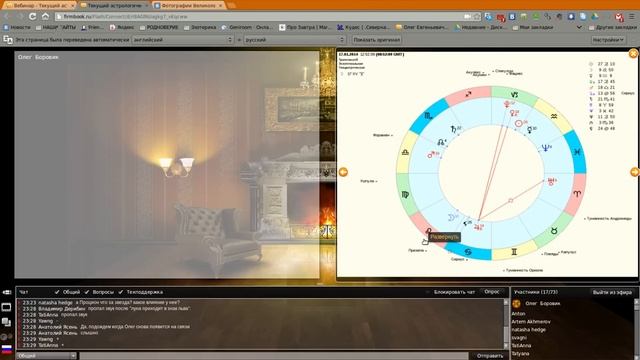
Task: Select participant TatiAnna in the participants list
Action: pyautogui.click(x=521, y=345)
